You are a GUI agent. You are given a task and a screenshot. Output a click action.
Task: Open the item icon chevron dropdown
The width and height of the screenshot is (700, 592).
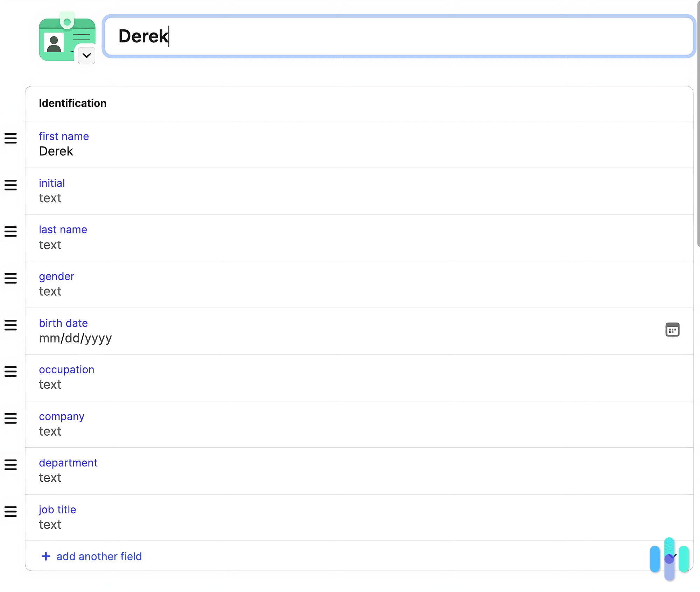[86, 55]
